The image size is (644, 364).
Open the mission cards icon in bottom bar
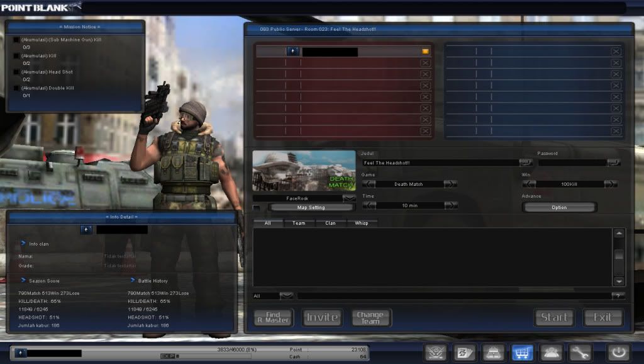465,353
